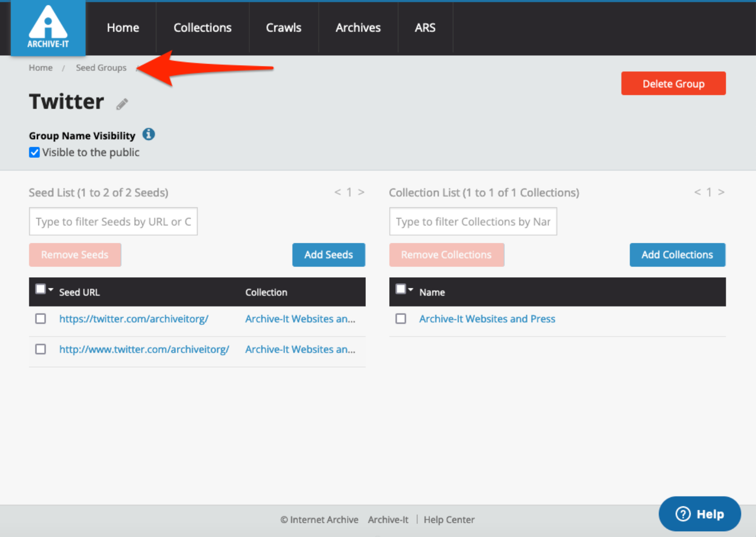Open select-all dropdown in collection Name header
756x537 pixels.
tap(411, 290)
